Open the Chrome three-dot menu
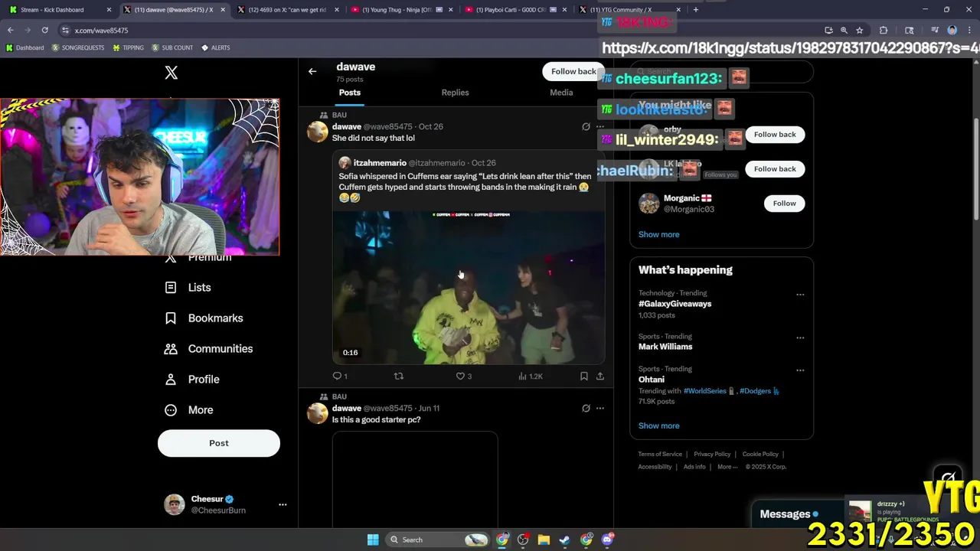Viewport: 980px width, 551px height. 969,30
